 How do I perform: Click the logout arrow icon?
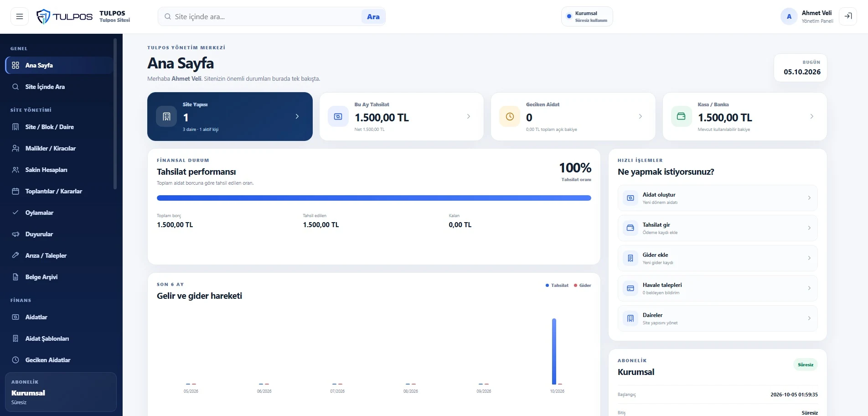[848, 16]
